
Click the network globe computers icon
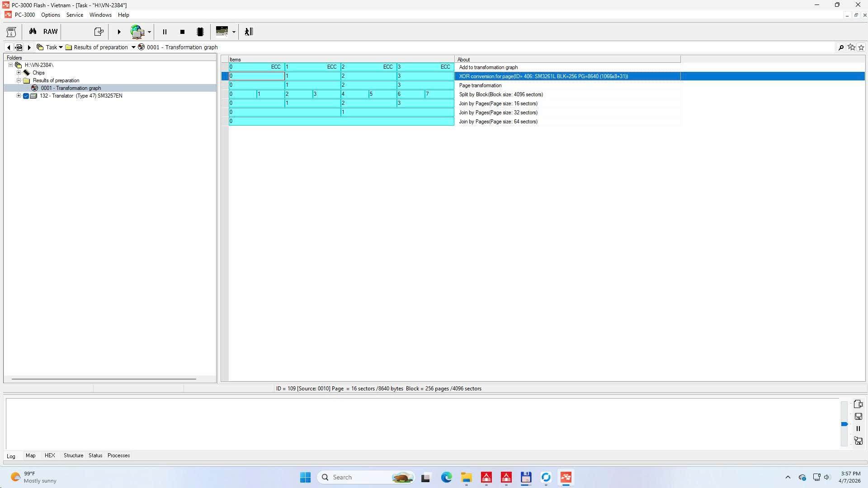point(137,32)
